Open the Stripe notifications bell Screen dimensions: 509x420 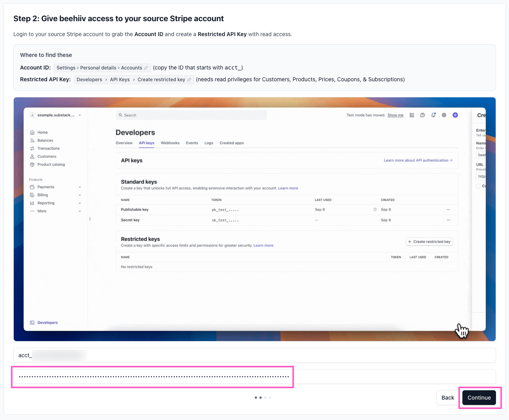click(x=433, y=115)
